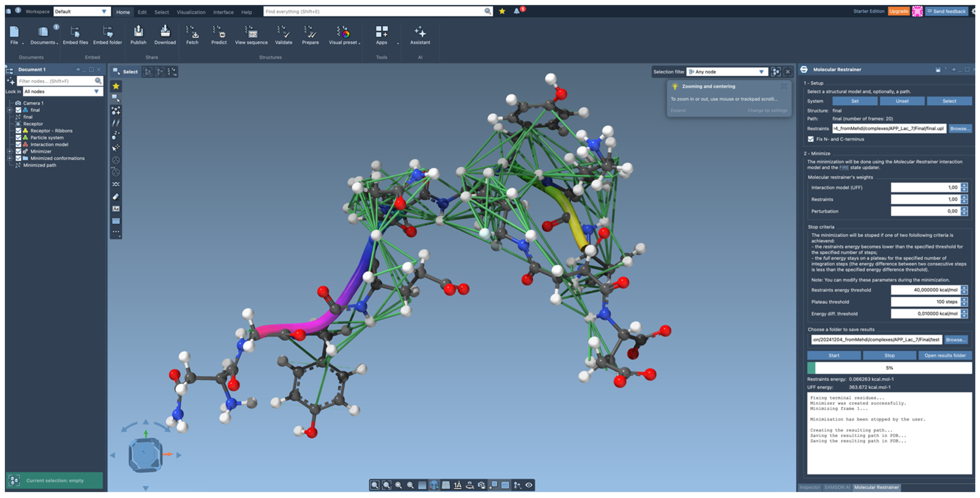
Task: Uncheck Fix N- and C-terminus checkbox
Action: (x=811, y=139)
